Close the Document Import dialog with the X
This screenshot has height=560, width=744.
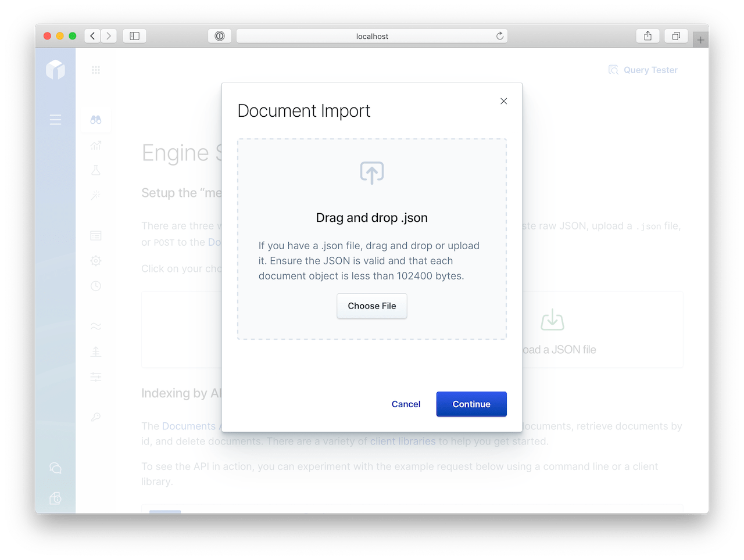click(x=504, y=101)
